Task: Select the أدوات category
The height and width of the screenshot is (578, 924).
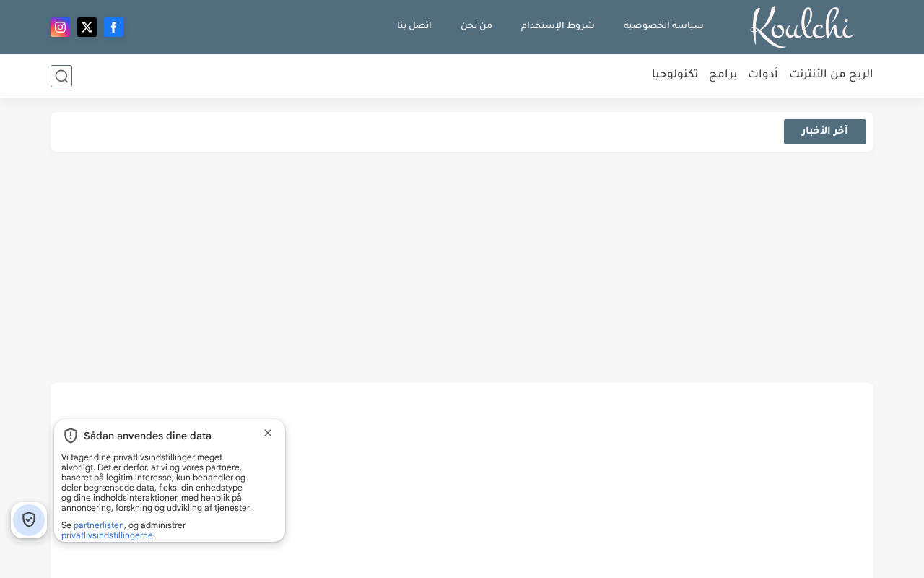Action: click(x=763, y=74)
